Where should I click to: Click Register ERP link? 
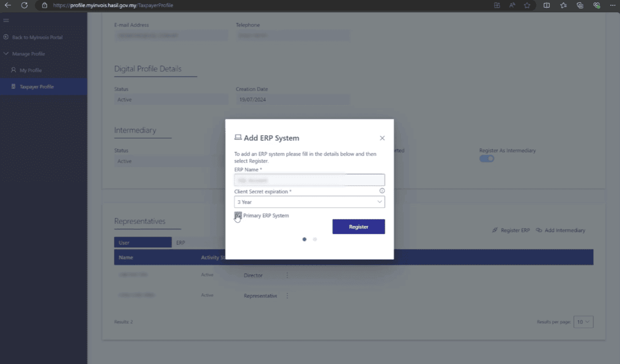(x=511, y=230)
